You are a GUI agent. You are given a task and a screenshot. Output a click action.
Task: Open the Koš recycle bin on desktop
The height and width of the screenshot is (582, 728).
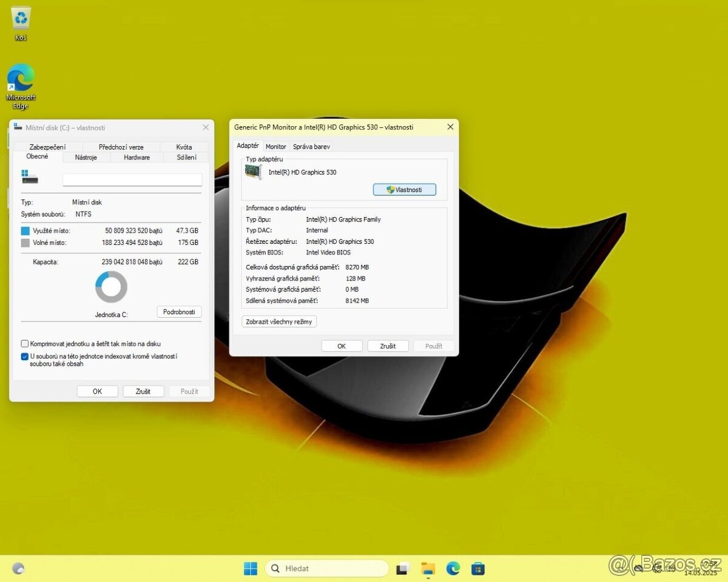coord(21,18)
